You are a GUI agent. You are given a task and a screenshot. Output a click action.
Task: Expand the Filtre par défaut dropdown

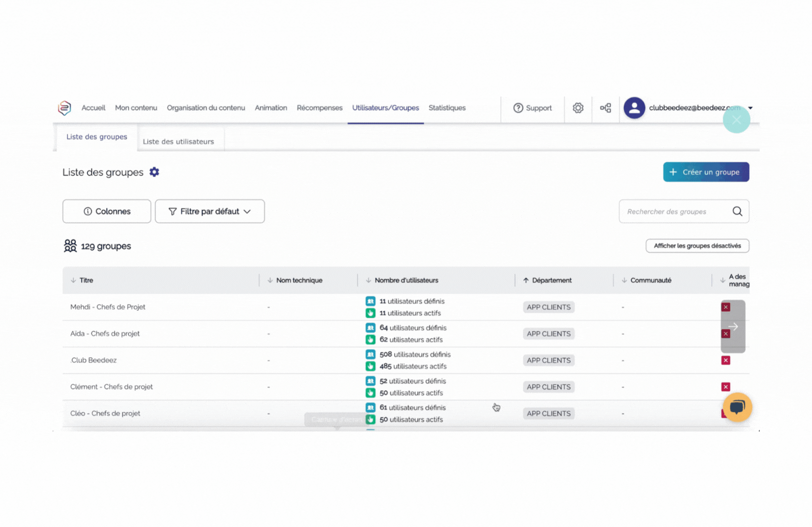[x=210, y=211]
